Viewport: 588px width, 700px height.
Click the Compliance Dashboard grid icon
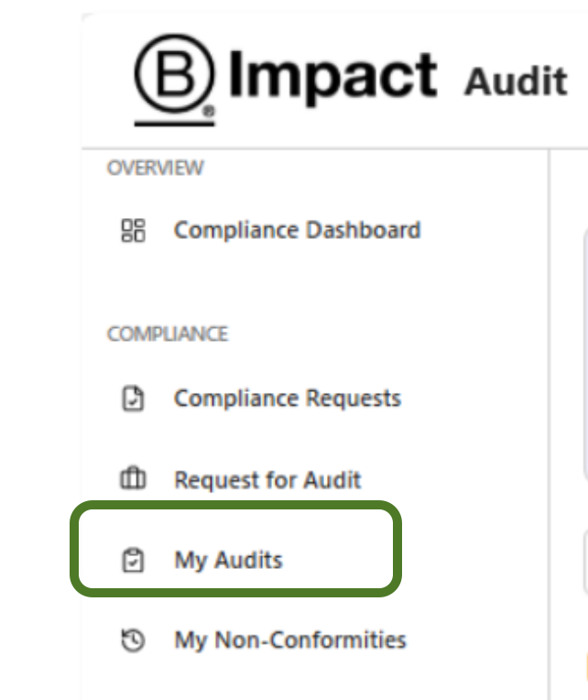[x=133, y=230]
